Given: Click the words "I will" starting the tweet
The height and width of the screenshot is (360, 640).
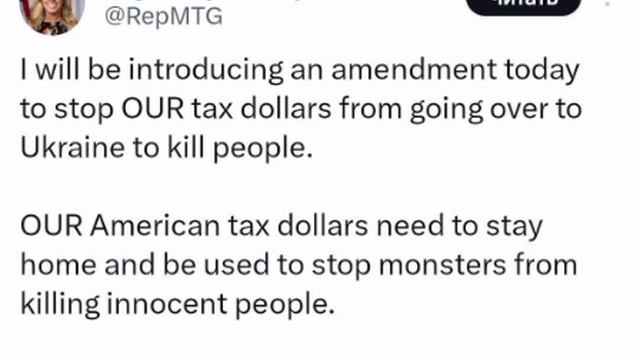Looking at the screenshot, I should coord(50,69).
